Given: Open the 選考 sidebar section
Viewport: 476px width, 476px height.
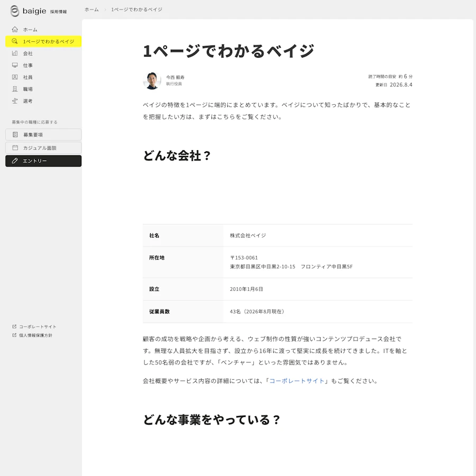Looking at the screenshot, I should tap(43, 101).
